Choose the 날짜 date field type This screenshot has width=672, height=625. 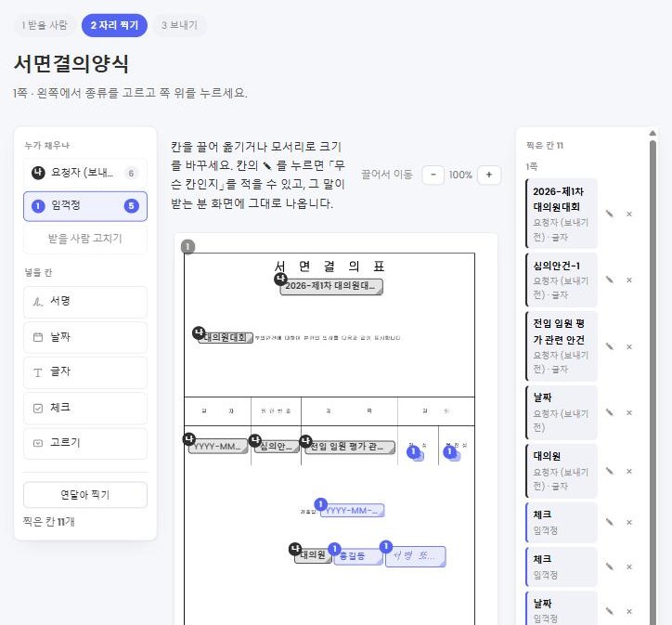(85, 337)
